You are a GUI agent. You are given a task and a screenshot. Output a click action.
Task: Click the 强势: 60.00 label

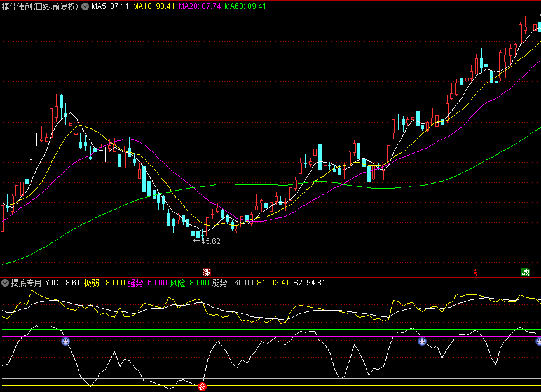[x=147, y=283]
